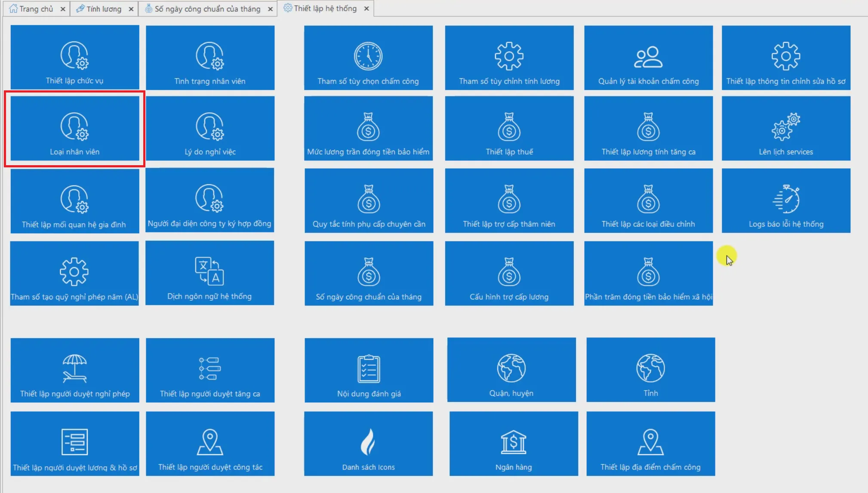Open the Thiết lập chức vụ tile
This screenshot has height=493, width=868.
[75, 57]
